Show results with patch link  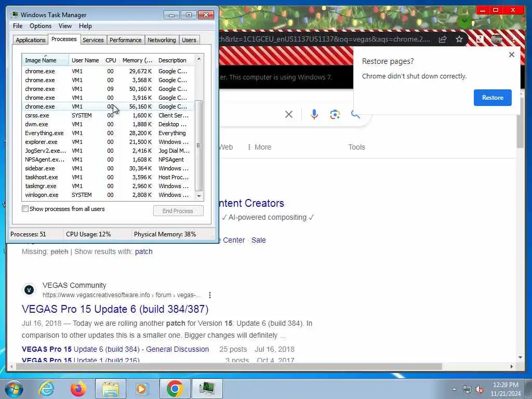point(143,252)
